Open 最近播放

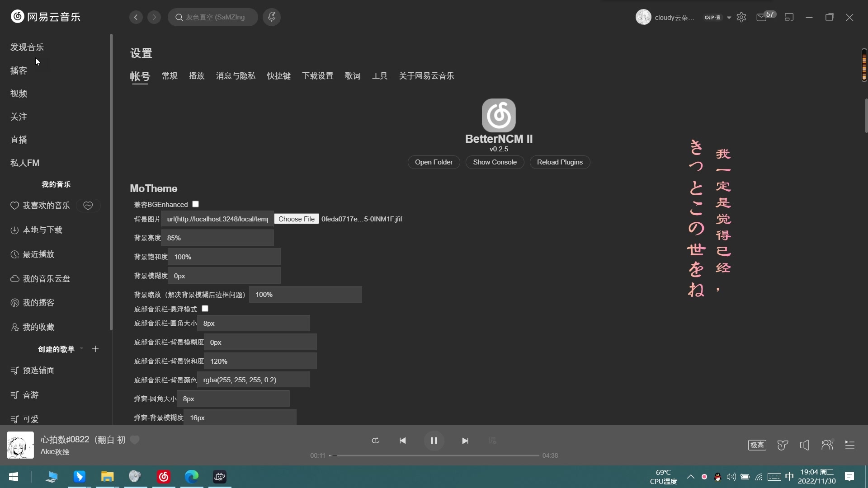click(x=33, y=254)
